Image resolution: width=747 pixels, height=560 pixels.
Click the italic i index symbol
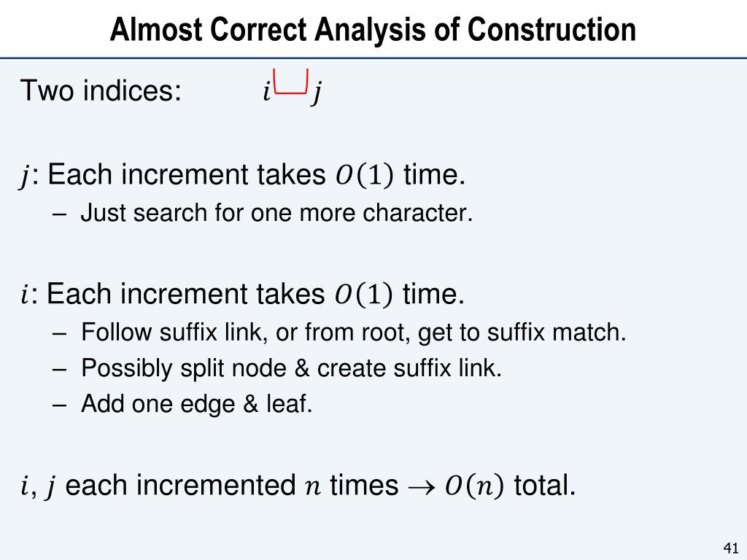tap(267, 90)
